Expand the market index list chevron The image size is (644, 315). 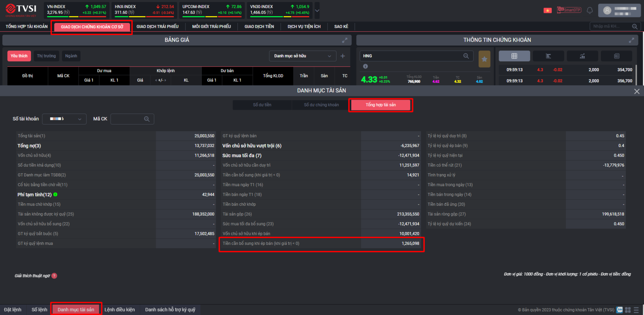pos(317,11)
